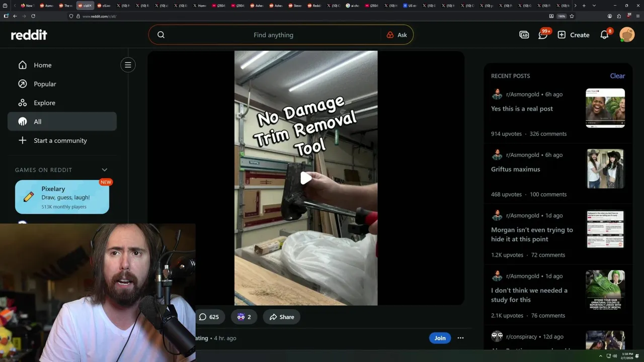
Task: Open 'Yes this is a real post'
Action: coord(522,109)
